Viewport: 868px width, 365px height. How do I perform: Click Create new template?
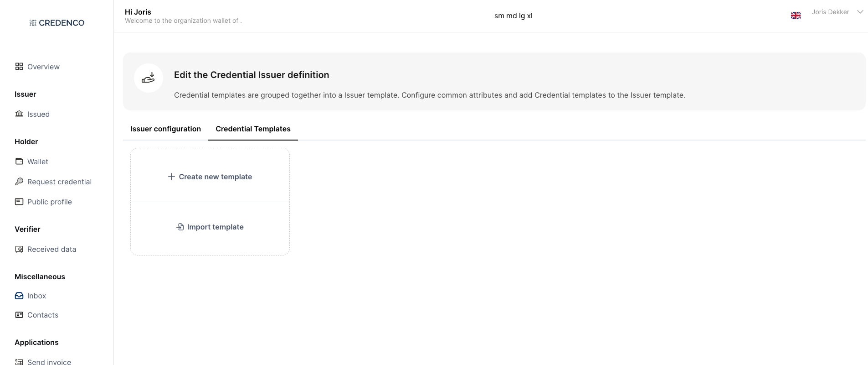point(210,177)
